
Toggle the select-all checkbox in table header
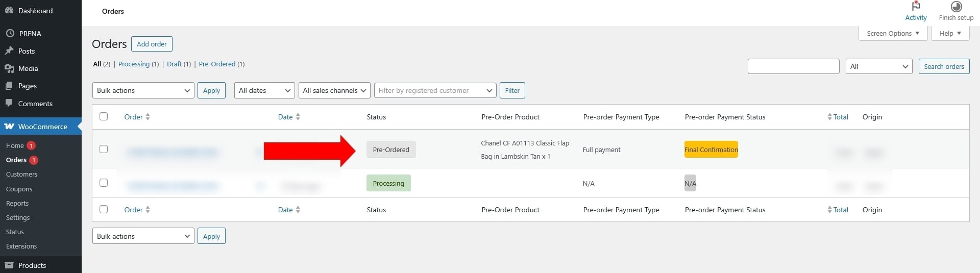pyautogui.click(x=104, y=116)
